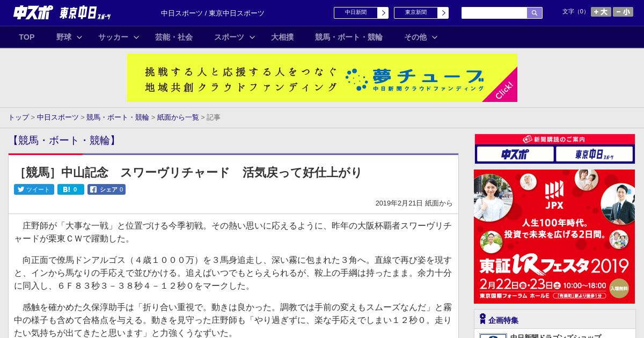
Task: Open その他 navigation menu
Action: [415, 37]
